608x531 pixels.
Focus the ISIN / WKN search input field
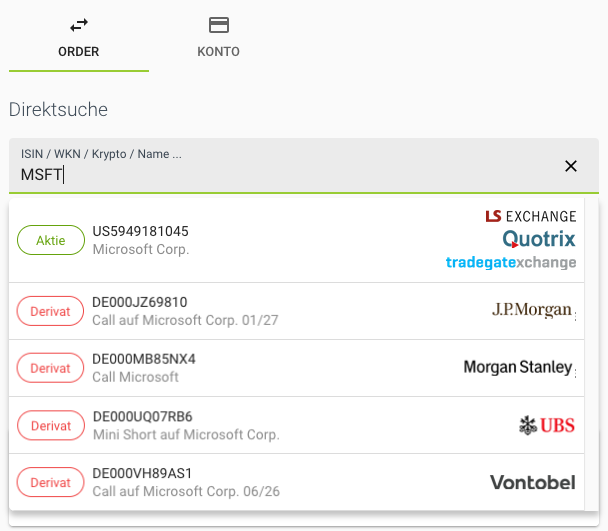(x=280, y=175)
